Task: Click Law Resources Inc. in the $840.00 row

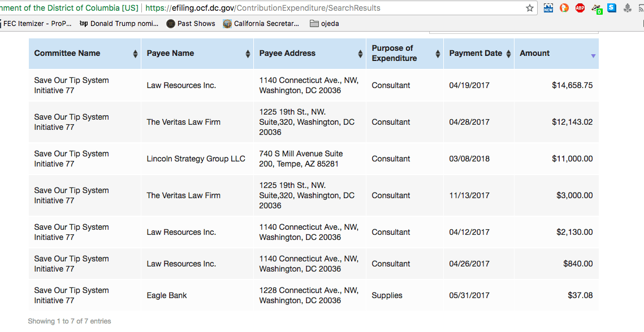Action: click(181, 264)
